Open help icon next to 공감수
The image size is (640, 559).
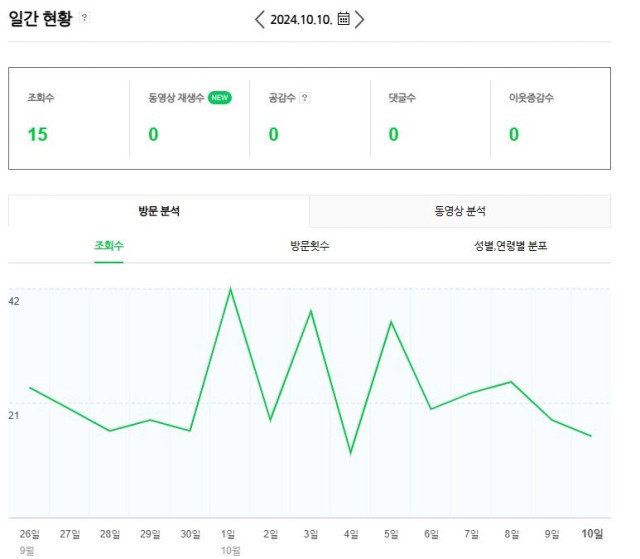pos(304,98)
